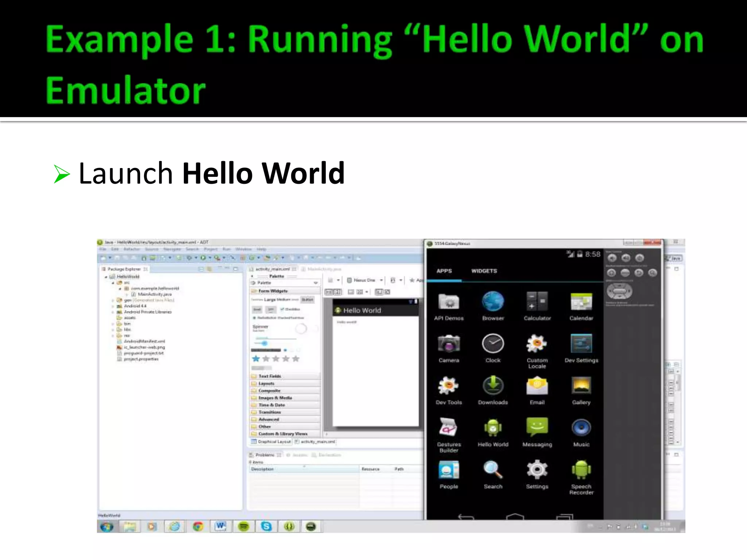Screen dimensions: 747x560
Task: Click the Button widget in Form Widgets
Action: [307, 300]
